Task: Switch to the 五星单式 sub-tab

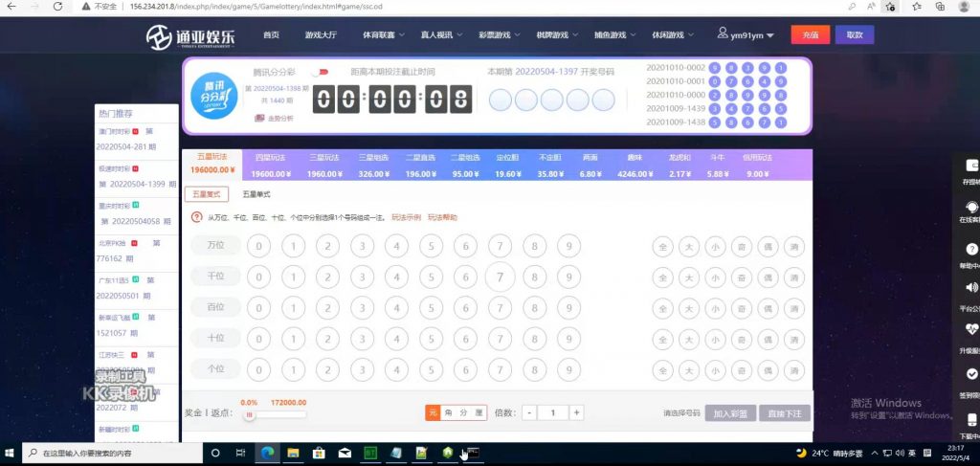Action: tap(256, 195)
